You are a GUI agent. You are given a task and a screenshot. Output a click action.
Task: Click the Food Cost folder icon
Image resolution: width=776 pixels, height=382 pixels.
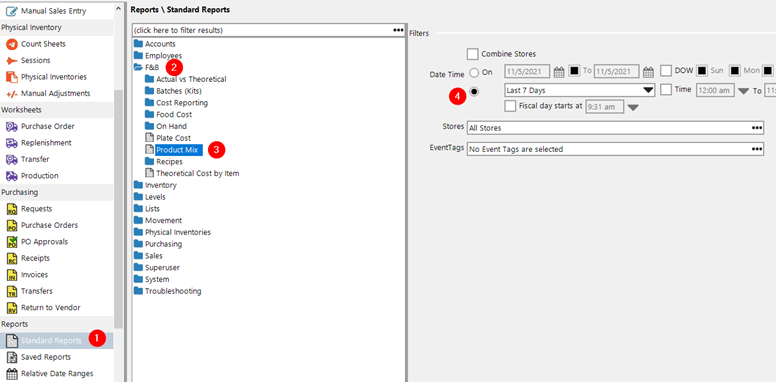(149, 114)
